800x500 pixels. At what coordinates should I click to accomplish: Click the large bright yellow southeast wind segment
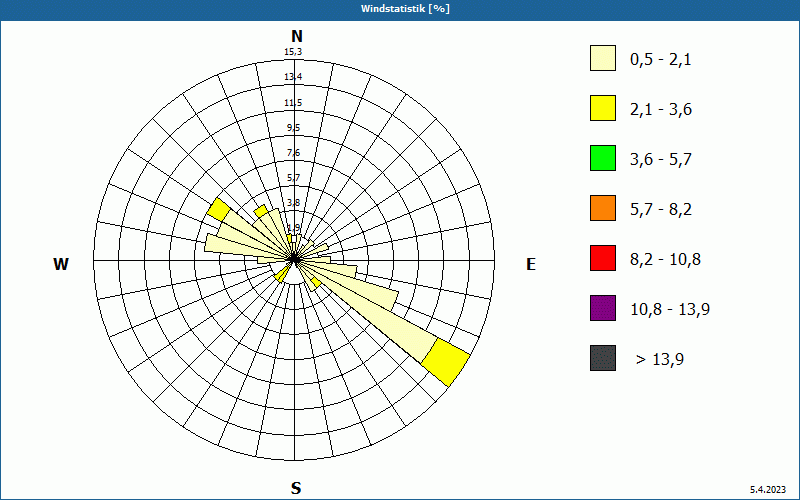[445, 362]
